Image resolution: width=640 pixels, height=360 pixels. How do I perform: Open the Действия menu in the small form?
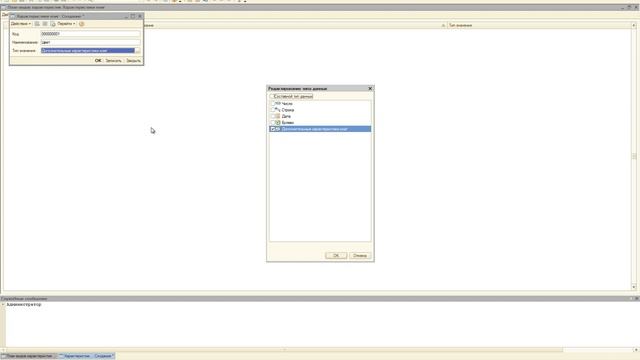tap(21, 24)
